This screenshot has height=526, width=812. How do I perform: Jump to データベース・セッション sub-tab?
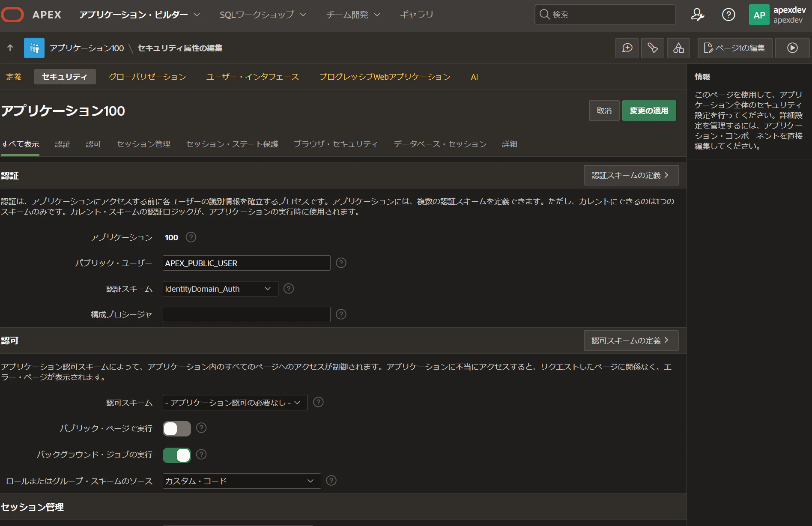440,144
